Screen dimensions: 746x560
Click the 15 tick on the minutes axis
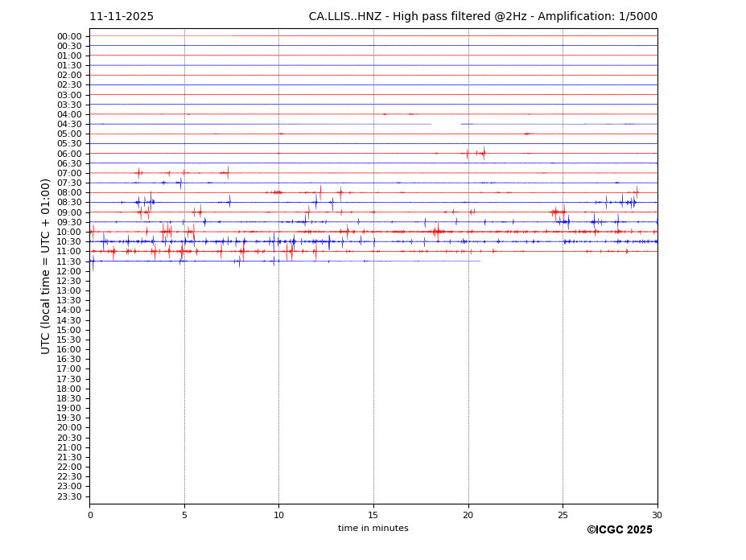pyautogui.click(x=373, y=515)
